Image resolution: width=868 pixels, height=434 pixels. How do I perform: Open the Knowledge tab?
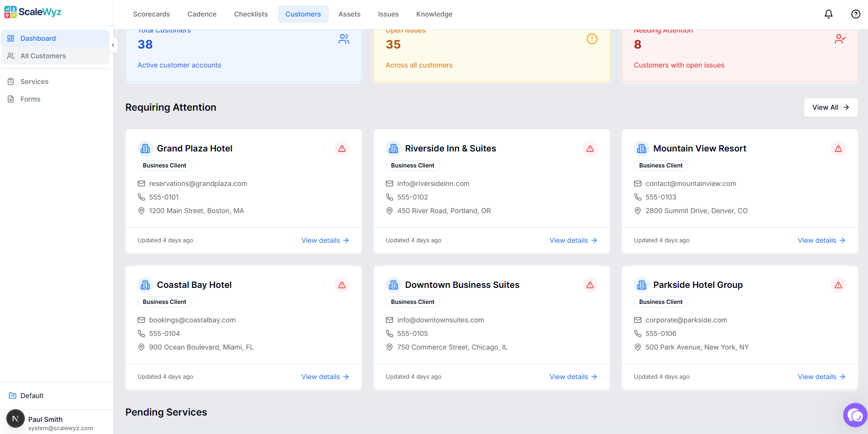coord(434,14)
